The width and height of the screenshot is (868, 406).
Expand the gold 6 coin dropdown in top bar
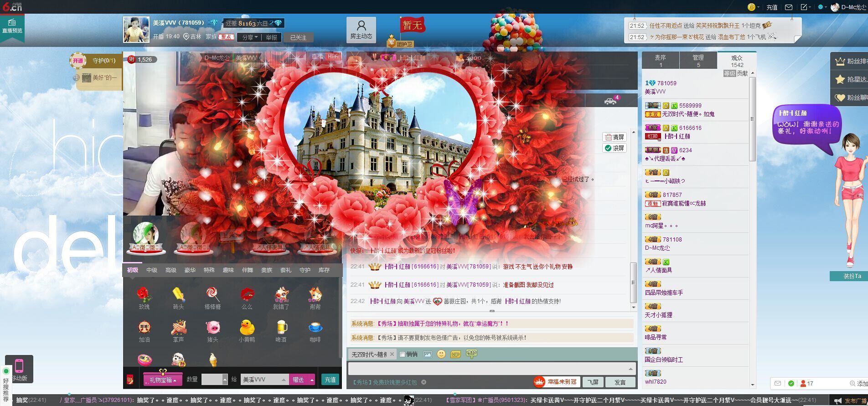(754, 7)
